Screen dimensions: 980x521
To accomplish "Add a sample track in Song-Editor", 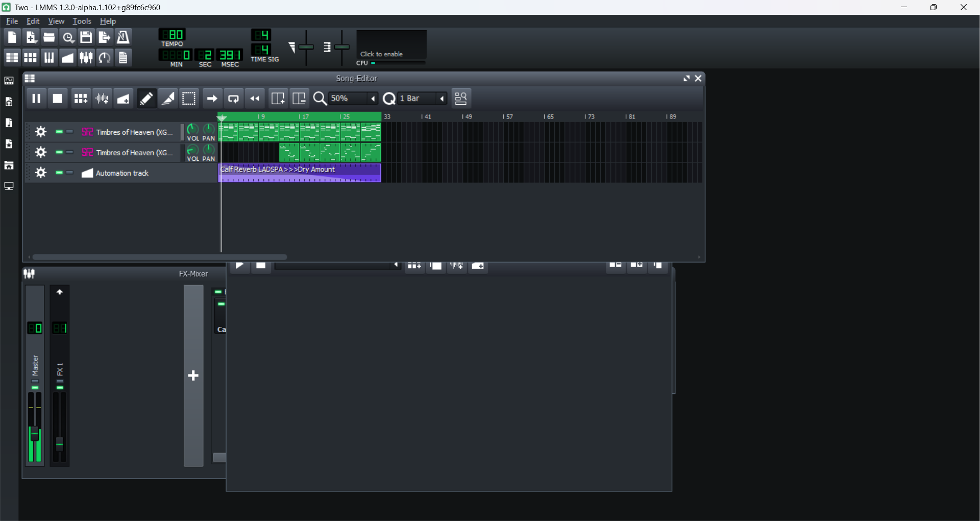I will coord(102,99).
